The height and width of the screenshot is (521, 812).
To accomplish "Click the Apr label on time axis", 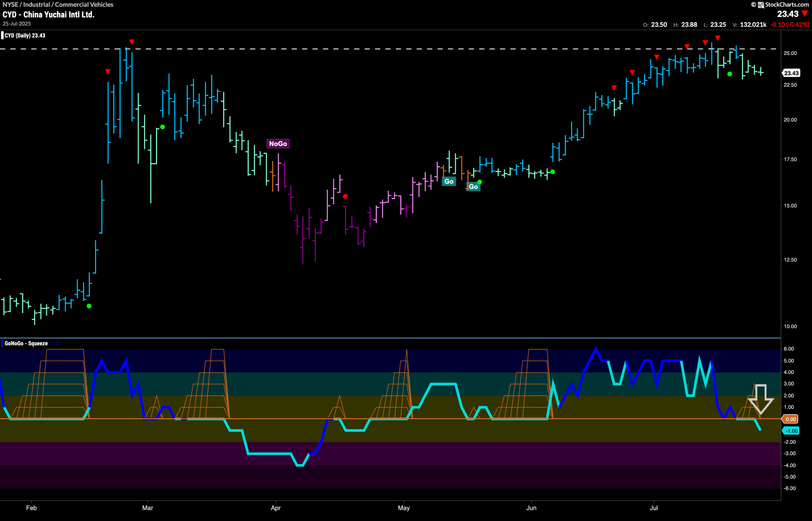I will 276,508.
